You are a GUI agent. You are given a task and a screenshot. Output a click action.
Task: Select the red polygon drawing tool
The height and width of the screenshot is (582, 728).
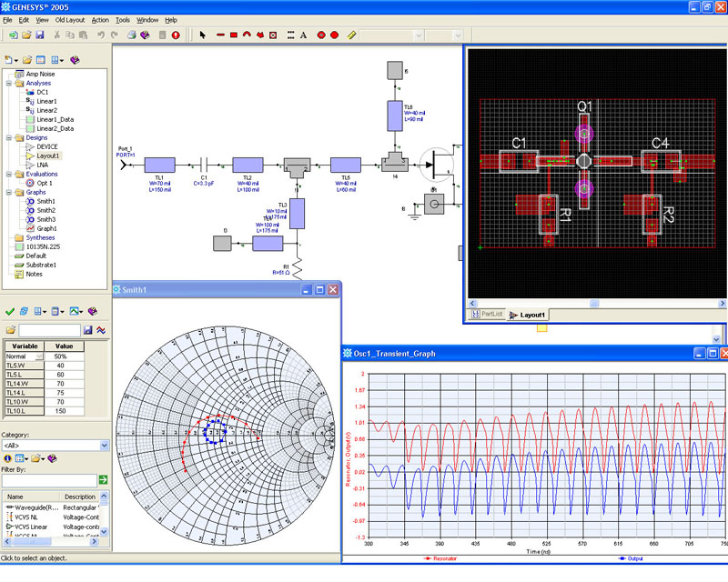(x=260, y=35)
